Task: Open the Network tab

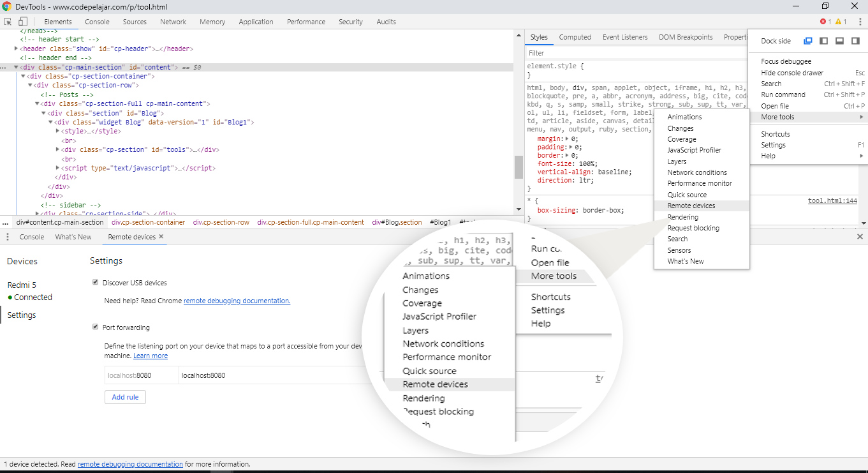Action: tap(173, 22)
